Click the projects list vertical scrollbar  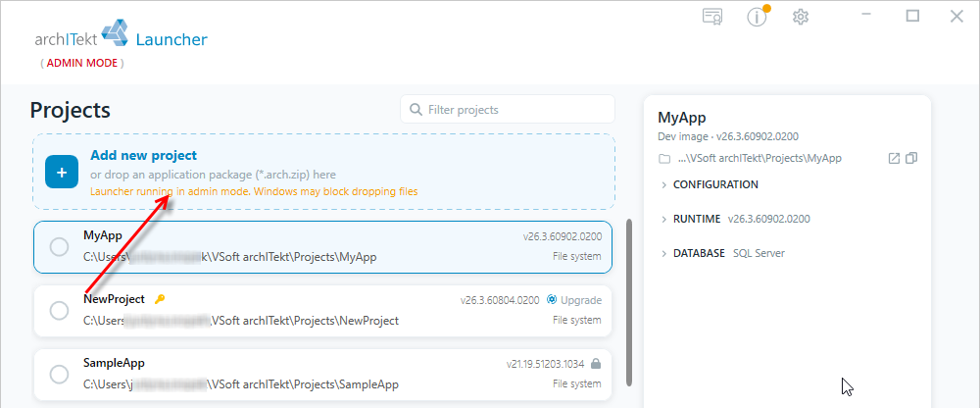629,300
